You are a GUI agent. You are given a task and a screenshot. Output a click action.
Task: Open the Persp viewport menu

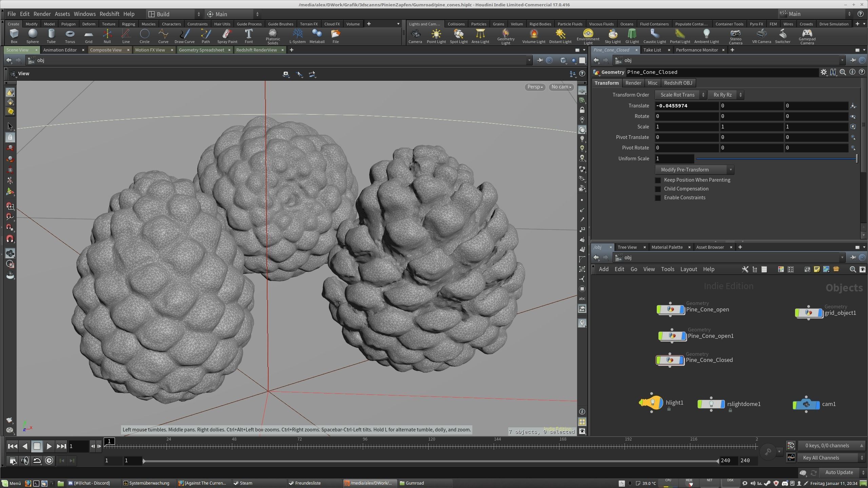[535, 87]
